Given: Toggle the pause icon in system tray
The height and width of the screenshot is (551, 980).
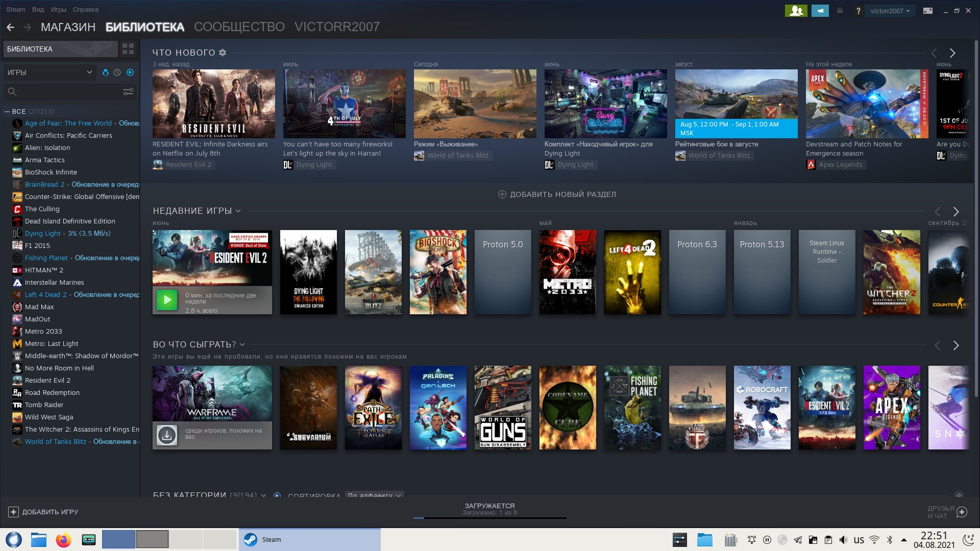Looking at the screenshot, I should [x=767, y=540].
